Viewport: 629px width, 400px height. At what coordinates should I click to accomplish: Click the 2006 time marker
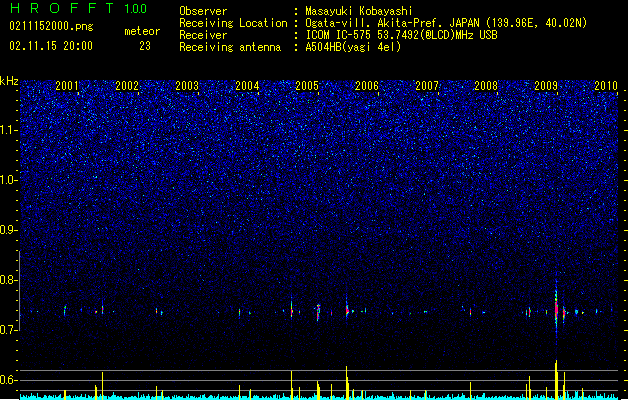pyautogui.click(x=367, y=85)
